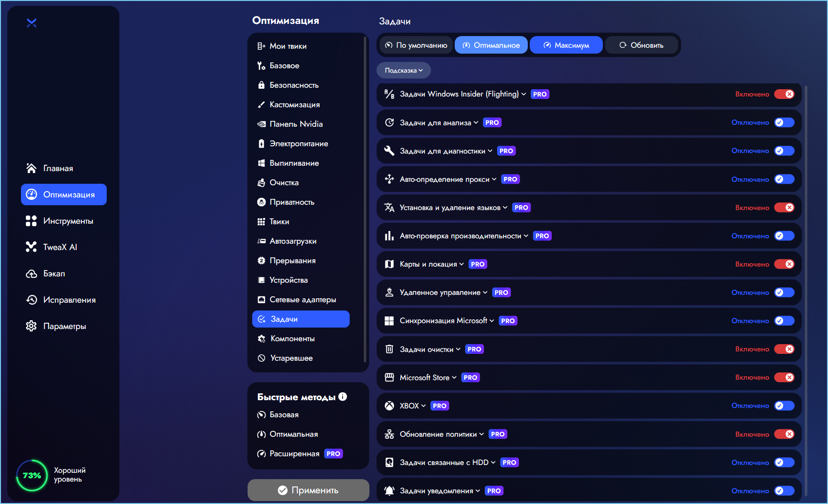This screenshot has height=504, width=828.
Task: Click the language translation icon for Установка языков
Action: pyautogui.click(x=389, y=208)
